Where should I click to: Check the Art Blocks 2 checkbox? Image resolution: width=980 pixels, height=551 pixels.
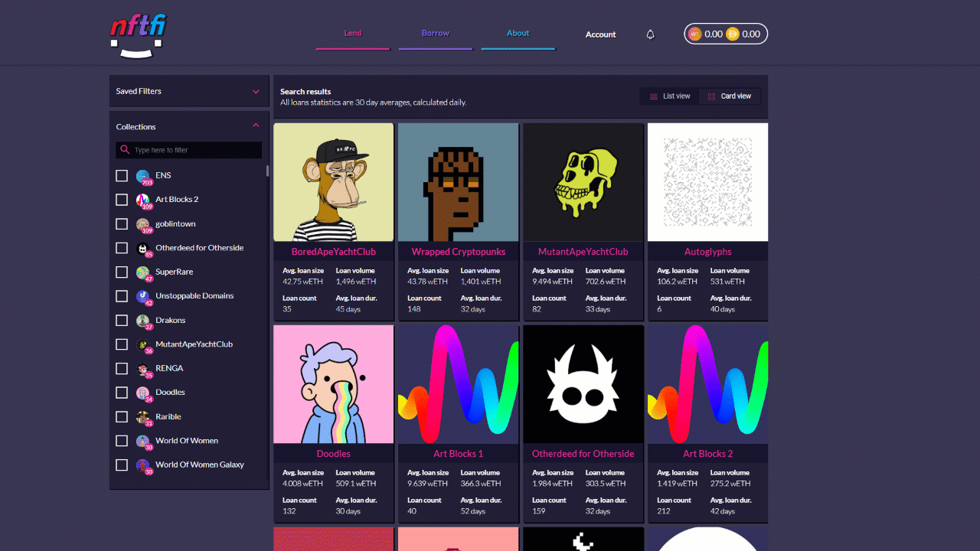(122, 200)
